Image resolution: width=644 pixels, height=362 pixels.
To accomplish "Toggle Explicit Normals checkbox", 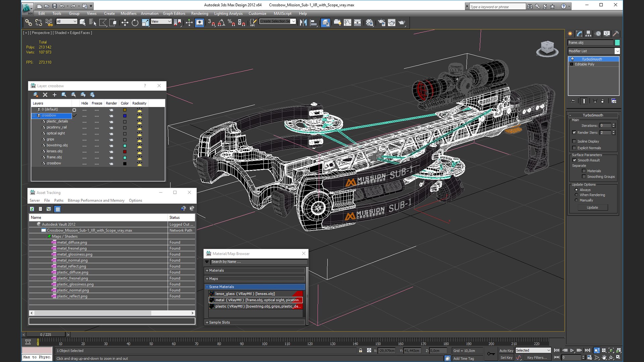I will click(574, 148).
